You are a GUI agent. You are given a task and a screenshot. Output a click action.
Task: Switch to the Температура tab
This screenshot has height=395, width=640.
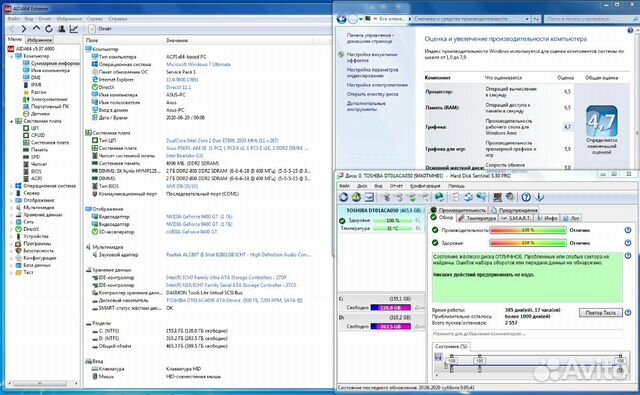point(477,218)
